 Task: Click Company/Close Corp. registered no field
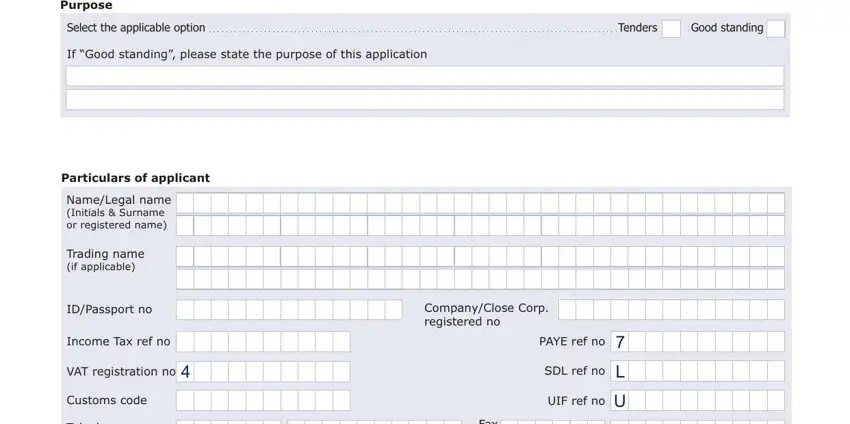(x=671, y=310)
